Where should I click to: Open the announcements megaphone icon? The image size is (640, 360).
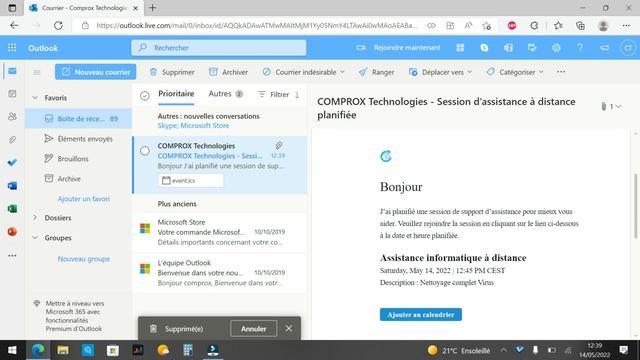tap(604, 48)
